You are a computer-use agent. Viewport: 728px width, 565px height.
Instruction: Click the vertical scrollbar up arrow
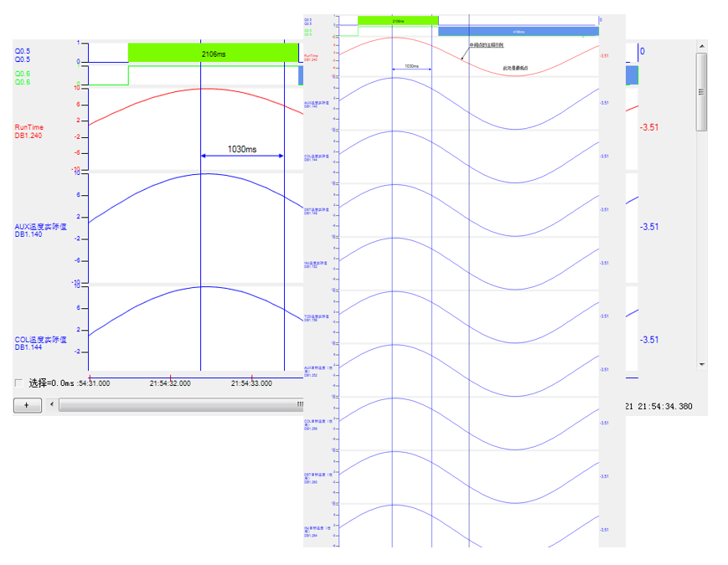[701, 46]
